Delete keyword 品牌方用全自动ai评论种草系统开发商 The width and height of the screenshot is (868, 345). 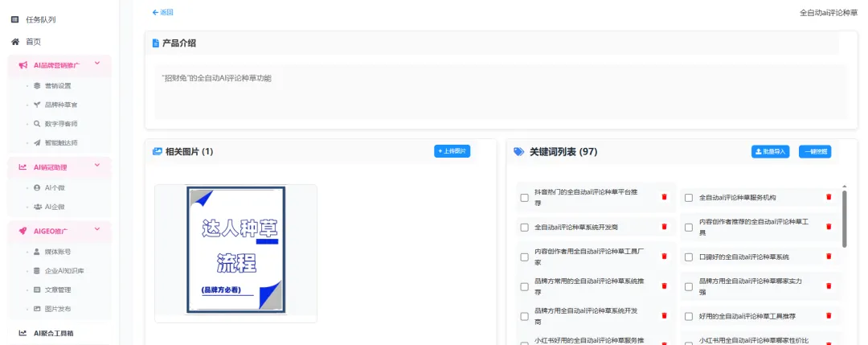pos(665,316)
